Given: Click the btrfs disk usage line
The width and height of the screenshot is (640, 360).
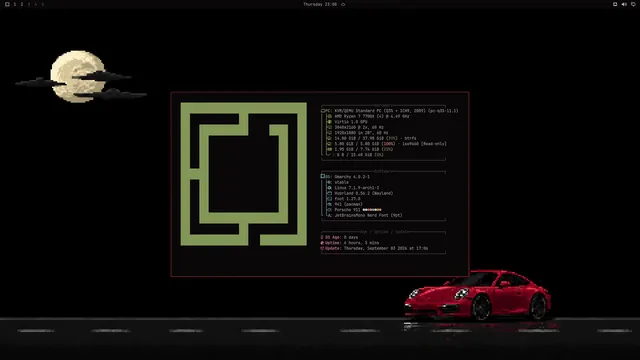Looking at the screenshot, I should (x=375, y=138).
